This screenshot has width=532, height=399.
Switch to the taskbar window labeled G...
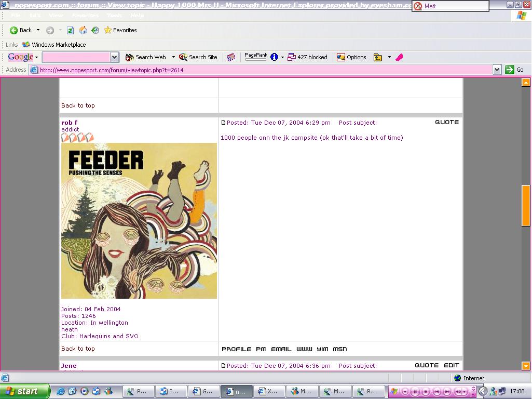point(204,392)
